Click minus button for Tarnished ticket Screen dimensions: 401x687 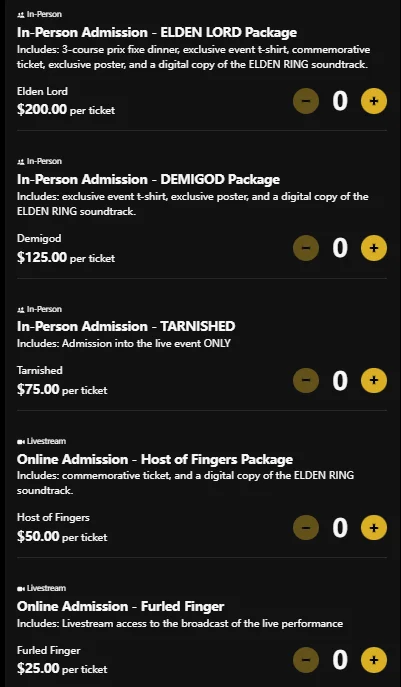pos(306,380)
